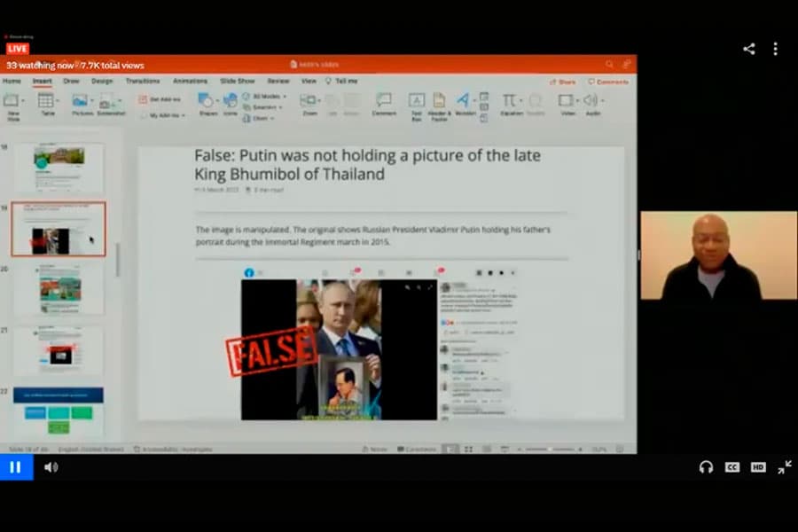Click the Tell me search box
This screenshot has height=532, width=798.
click(341, 81)
